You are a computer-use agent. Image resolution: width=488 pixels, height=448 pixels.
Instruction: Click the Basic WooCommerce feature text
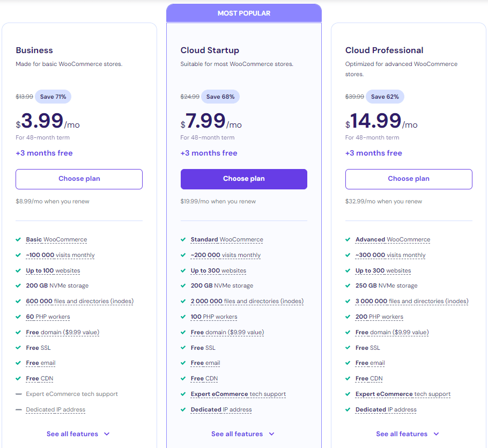coord(56,239)
